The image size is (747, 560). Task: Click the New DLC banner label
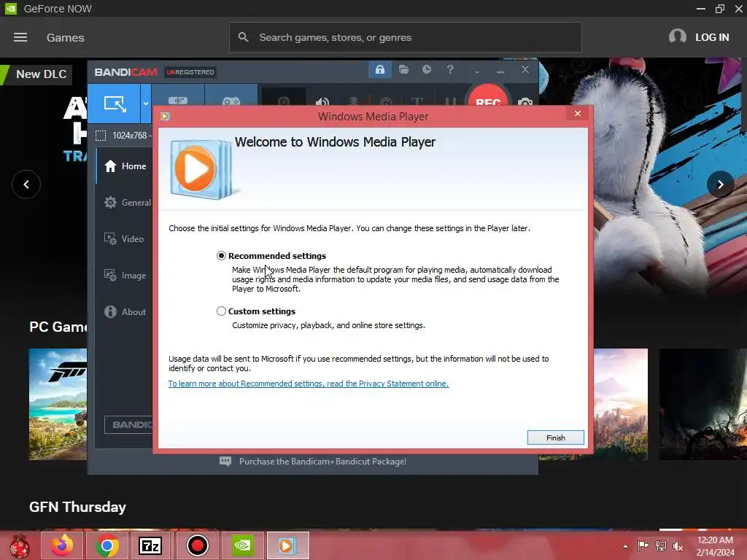coord(41,74)
